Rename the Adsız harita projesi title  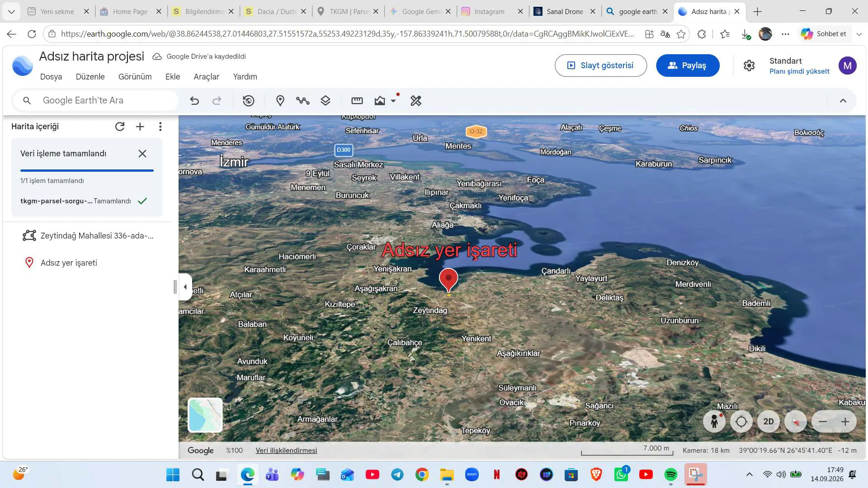92,56
